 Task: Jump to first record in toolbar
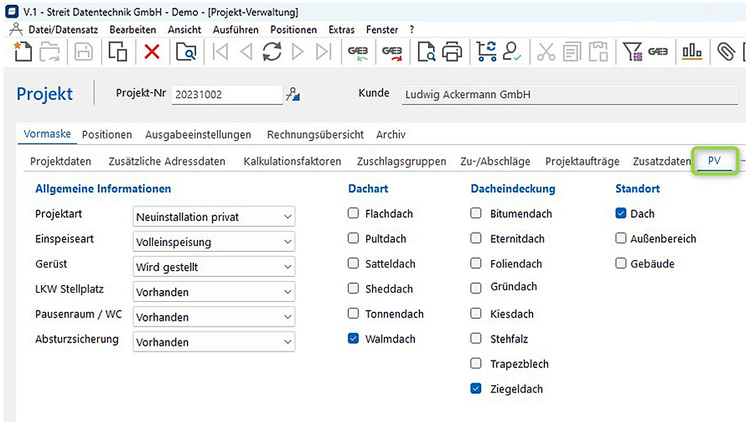coord(221,52)
